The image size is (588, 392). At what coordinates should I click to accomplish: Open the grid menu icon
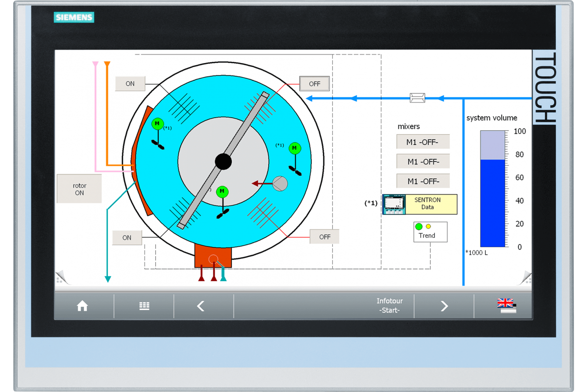(144, 306)
